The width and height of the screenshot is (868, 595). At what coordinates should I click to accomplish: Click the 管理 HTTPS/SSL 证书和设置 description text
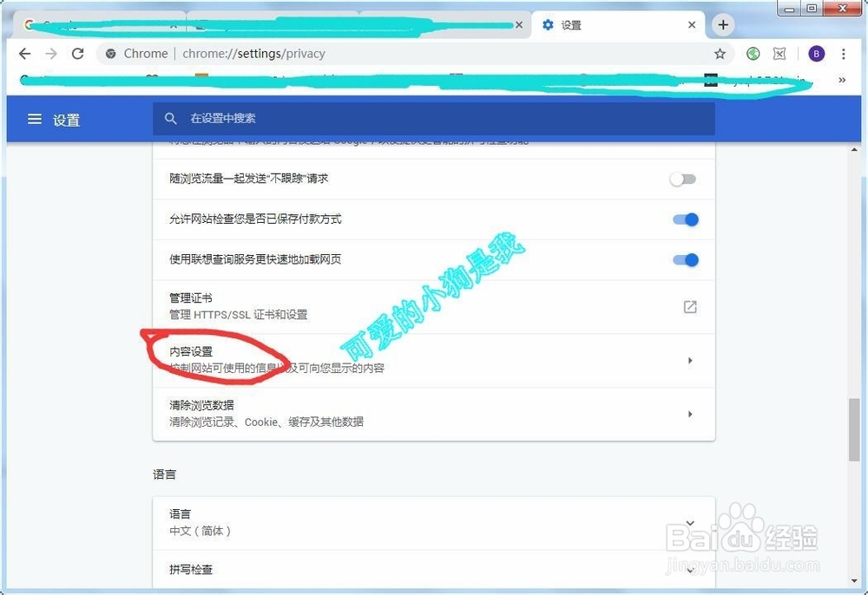coord(238,315)
